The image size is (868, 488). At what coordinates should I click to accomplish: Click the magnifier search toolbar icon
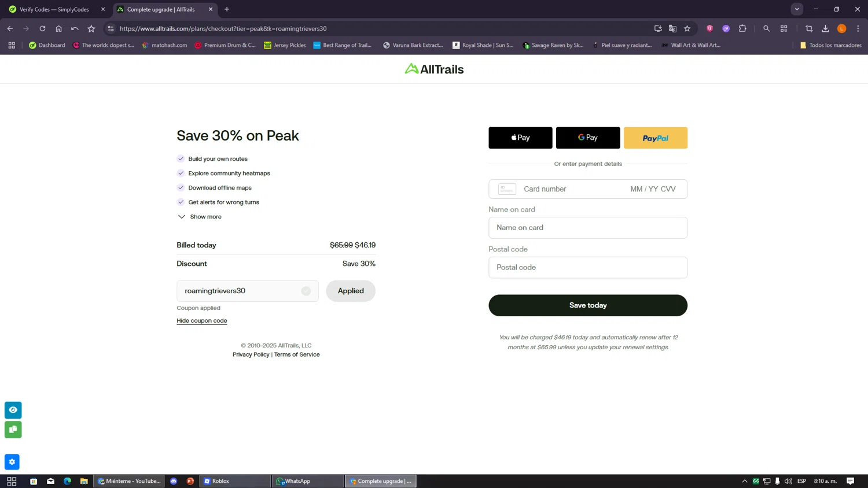click(x=766, y=28)
